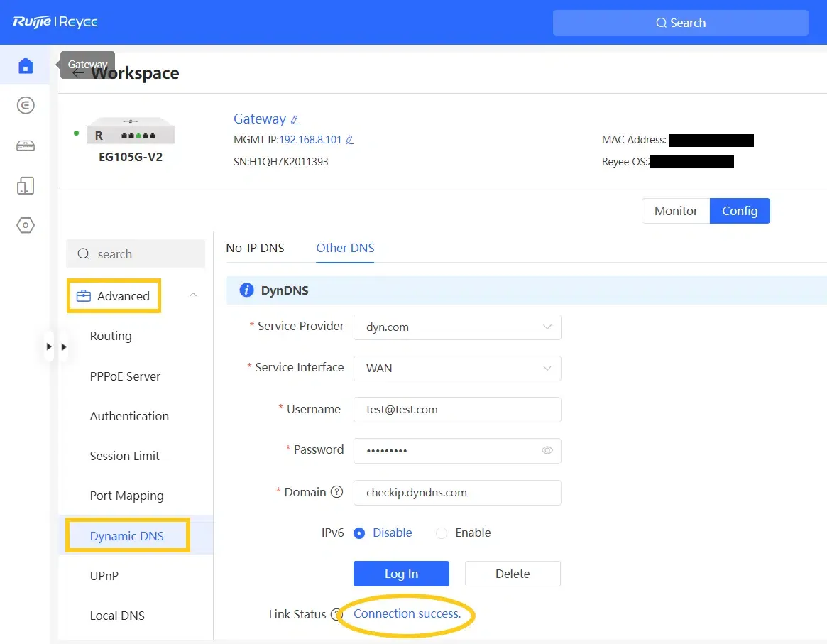Viewport: 827px width, 644px height.
Task: Click the Delete button
Action: (x=513, y=574)
